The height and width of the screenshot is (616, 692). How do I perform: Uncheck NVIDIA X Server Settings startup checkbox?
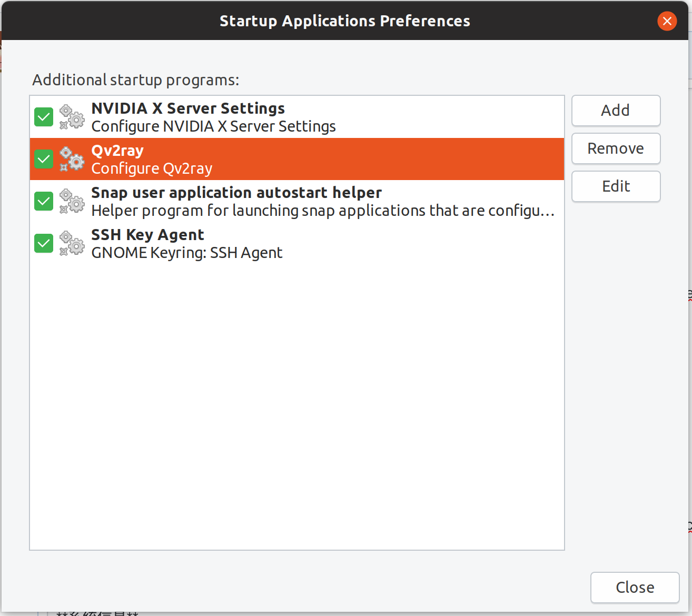[44, 117]
